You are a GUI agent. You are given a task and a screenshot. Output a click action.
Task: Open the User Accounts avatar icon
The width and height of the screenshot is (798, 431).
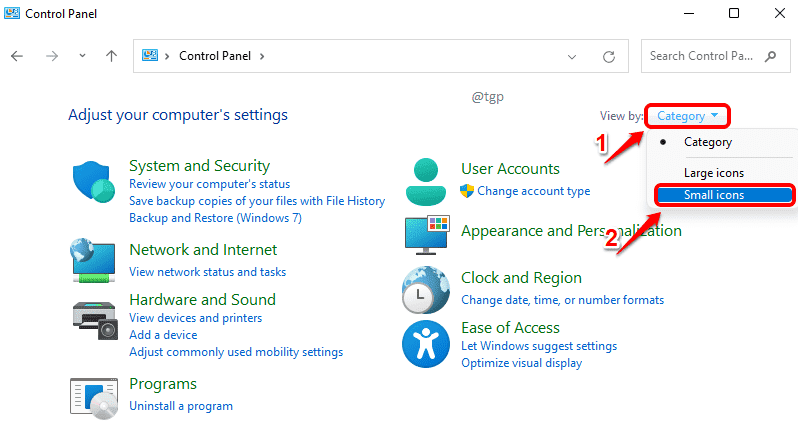tap(427, 180)
